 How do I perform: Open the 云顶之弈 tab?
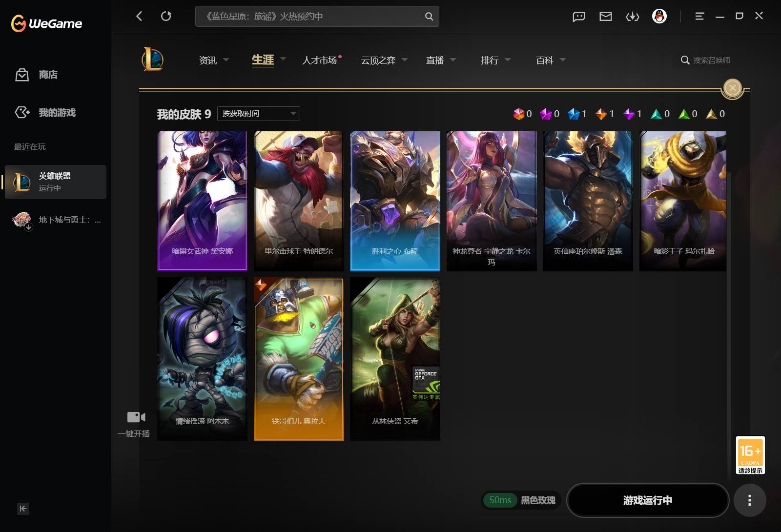pos(378,60)
